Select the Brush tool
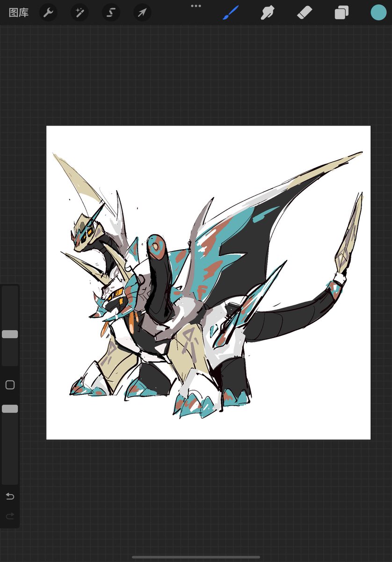Viewport: 392px width, 562px height. coord(231,13)
